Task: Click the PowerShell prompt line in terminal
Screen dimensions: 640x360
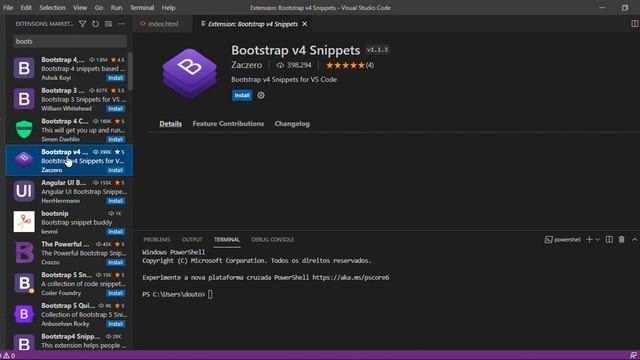Action: [177, 294]
